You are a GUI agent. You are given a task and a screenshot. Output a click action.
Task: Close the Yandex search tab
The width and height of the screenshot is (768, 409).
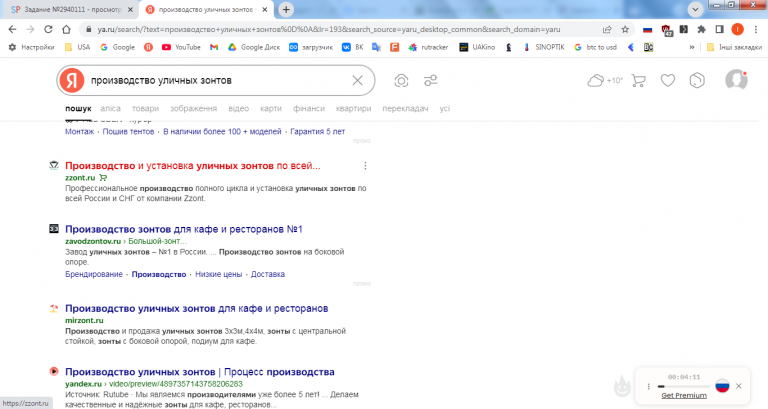[x=265, y=9]
